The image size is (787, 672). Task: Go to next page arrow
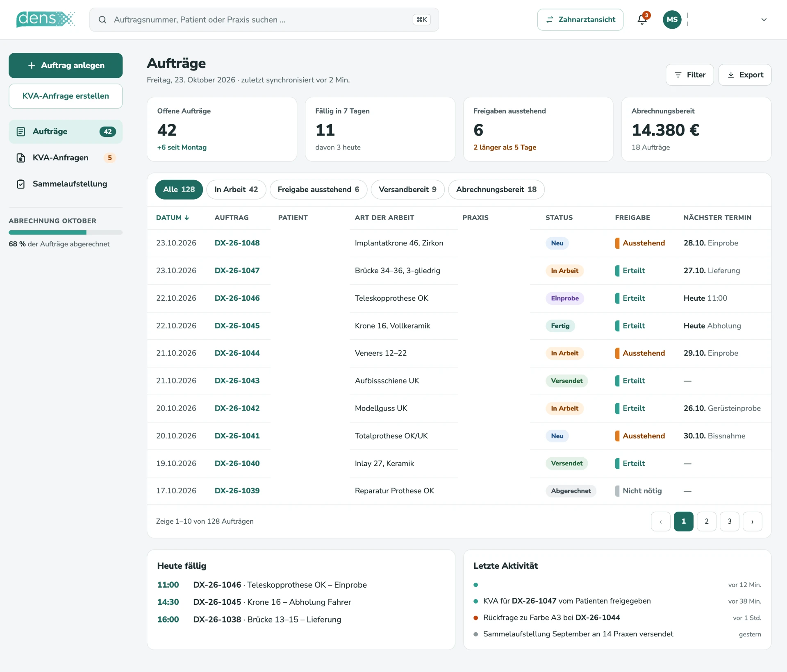click(752, 522)
